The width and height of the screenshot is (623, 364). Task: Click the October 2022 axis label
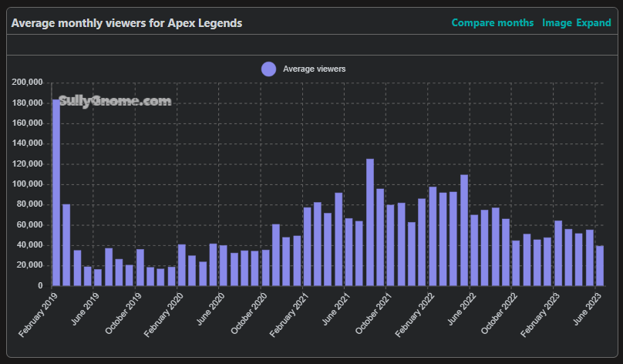[x=500, y=314]
